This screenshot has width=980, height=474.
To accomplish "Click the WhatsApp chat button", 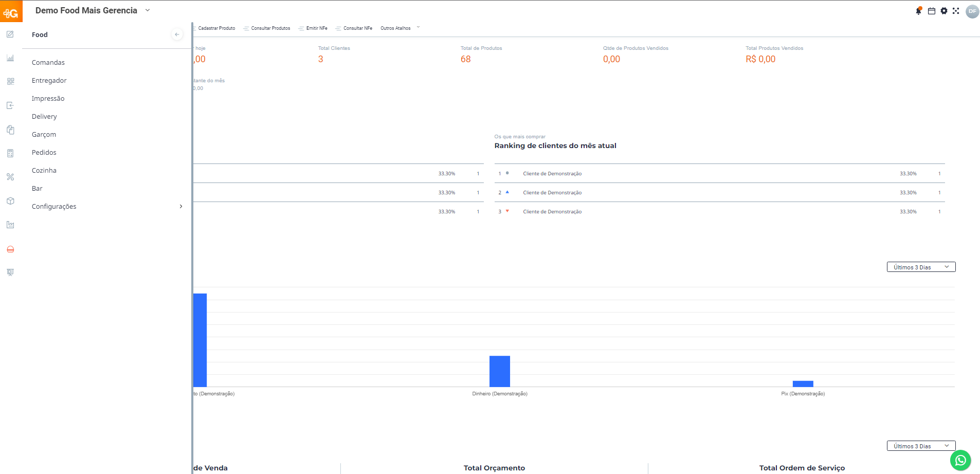I will pyautogui.click(x=960, y=460).
